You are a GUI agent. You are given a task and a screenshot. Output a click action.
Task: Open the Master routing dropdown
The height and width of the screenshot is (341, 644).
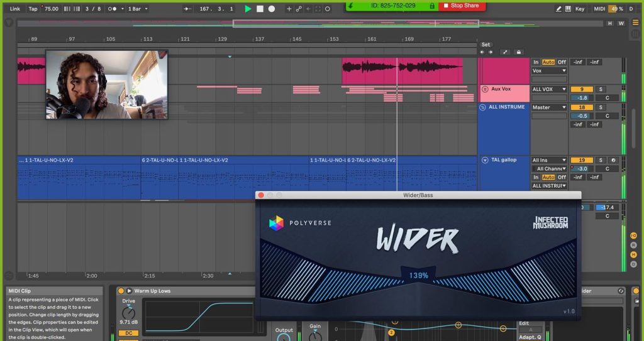(x=549, y=107)
